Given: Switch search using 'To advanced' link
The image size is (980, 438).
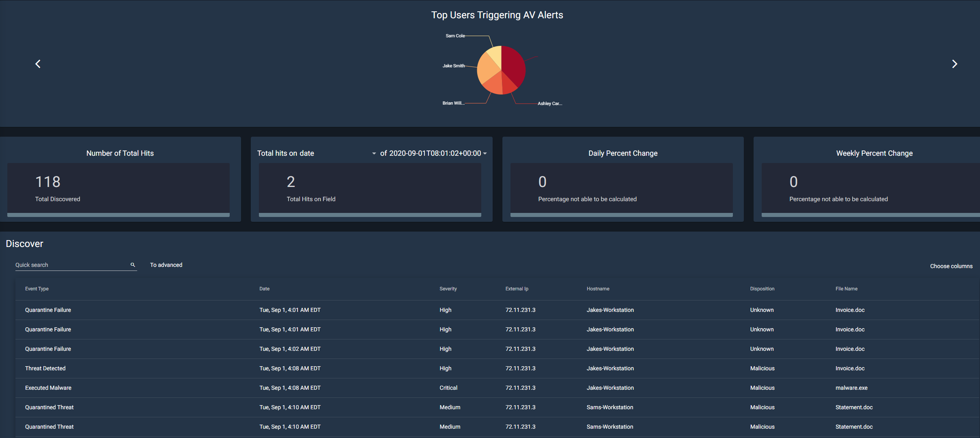Looking at the screenshot, I should (x=166, y=265).
